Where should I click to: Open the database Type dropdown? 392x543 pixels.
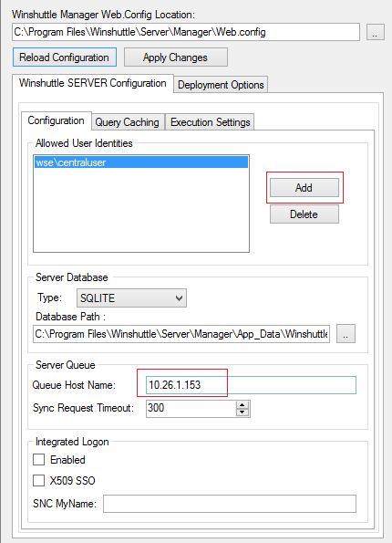click(131, 298)
